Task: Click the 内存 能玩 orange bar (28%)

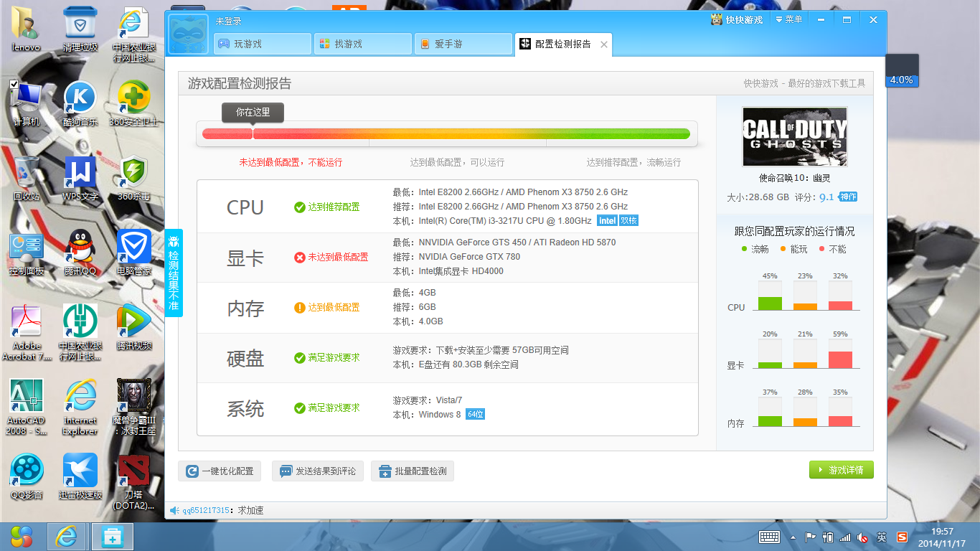Action: (805, 423)
